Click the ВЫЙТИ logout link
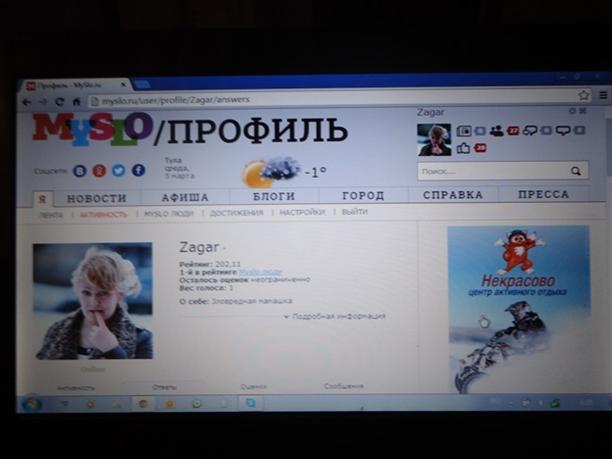The width and height of the screenshot is (612, 459). tap(354, 212)
